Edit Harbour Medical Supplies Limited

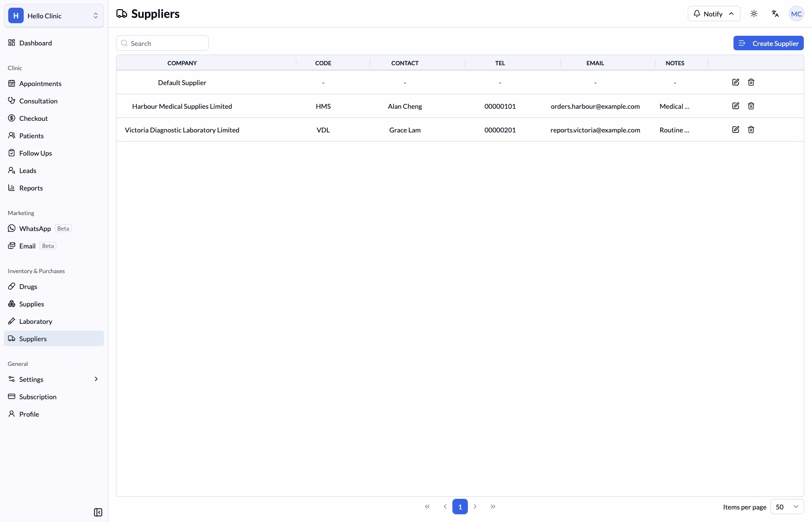coord(736,106)
